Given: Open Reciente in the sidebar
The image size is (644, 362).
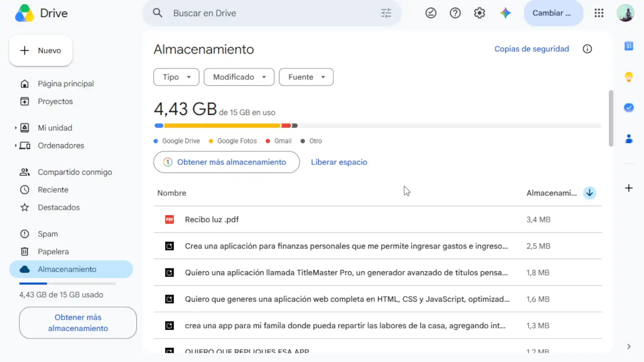Looking at the screenshot, I should point(53,190).
